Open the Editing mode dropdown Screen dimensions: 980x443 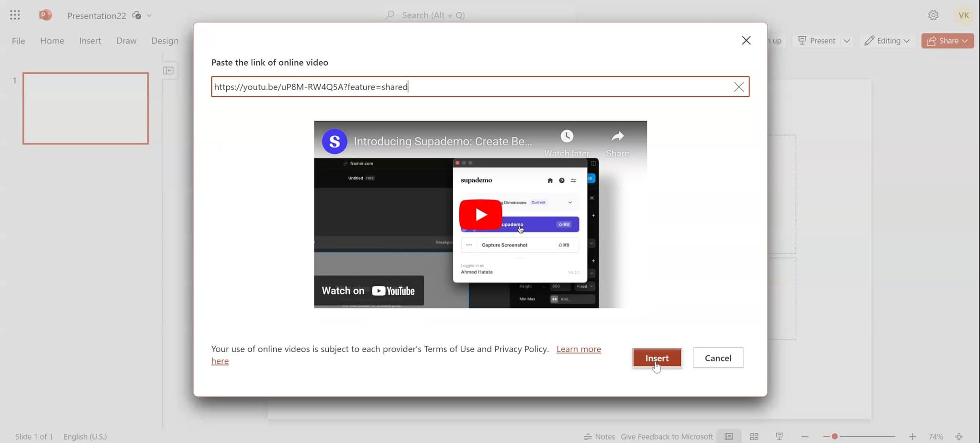(905, 41)
